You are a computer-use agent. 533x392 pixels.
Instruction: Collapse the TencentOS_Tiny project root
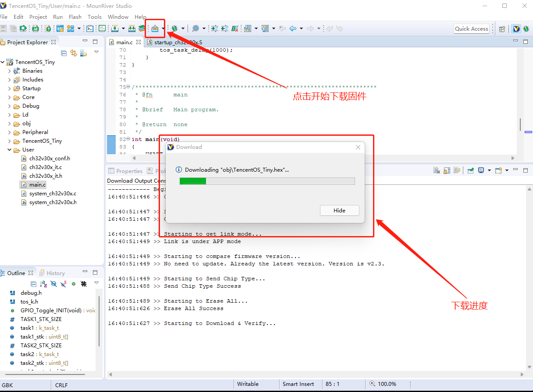pos(3,62)
